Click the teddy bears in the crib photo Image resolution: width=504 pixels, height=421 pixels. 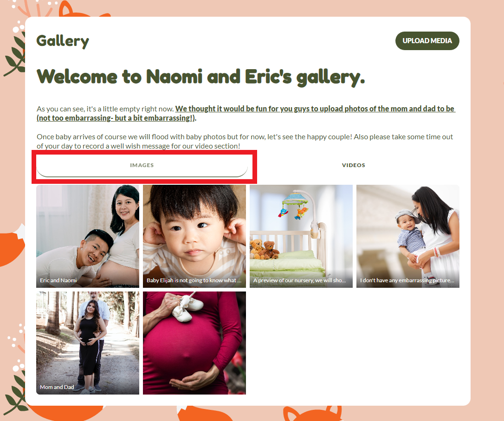[264, 249]
